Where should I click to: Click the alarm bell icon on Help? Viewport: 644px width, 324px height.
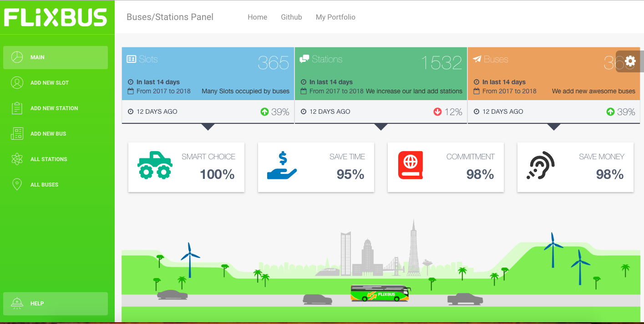coord(17,303)
